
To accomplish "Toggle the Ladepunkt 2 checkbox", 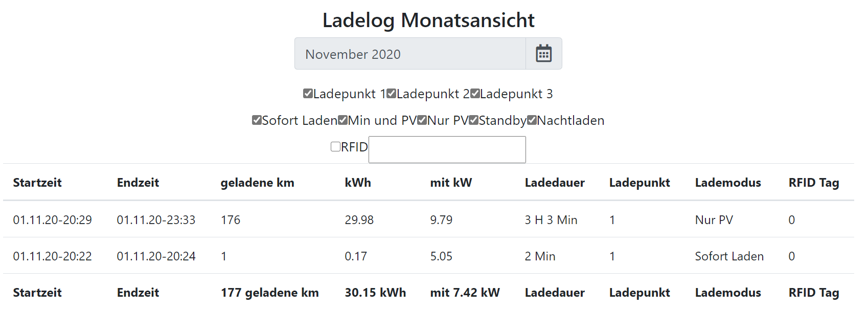I will pyautogui.click(x=392, y=93).
